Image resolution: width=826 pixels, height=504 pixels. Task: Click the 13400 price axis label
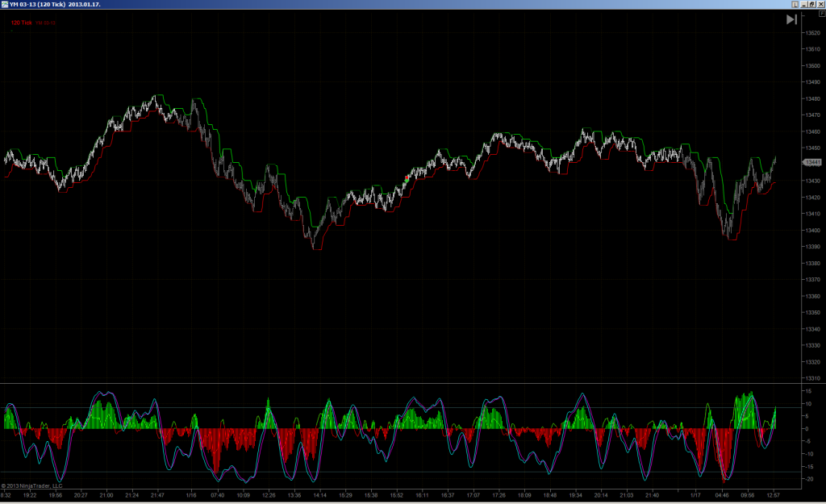pyautogui.click(x=813, y=230)
